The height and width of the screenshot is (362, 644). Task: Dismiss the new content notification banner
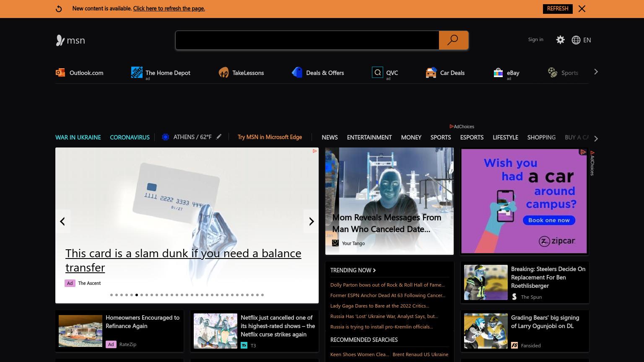pos(582,9)
